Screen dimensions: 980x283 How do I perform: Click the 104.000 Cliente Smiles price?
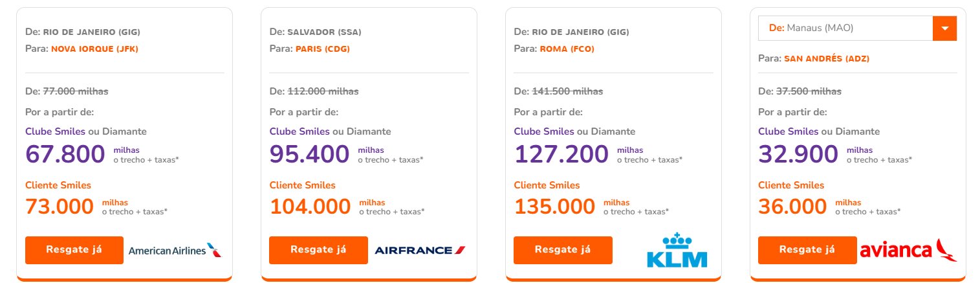tap(310, 206)
